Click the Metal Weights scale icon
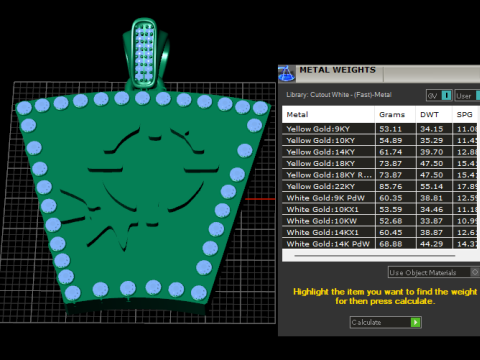 click(x=286, y=74)
